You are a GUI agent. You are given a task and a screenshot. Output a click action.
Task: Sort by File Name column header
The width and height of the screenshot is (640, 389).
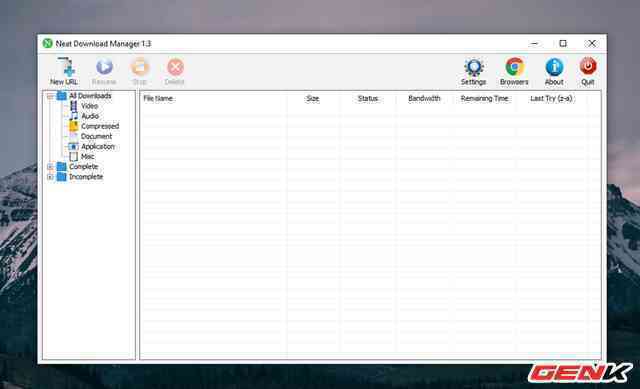(x=158, y=99)
